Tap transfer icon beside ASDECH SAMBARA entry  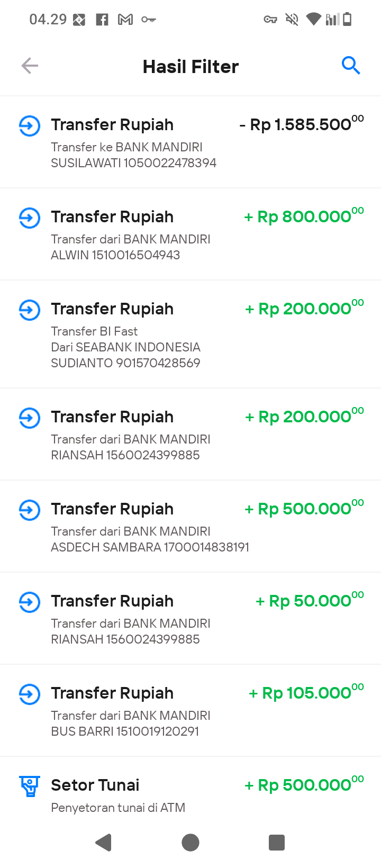(x=30, y=510)
